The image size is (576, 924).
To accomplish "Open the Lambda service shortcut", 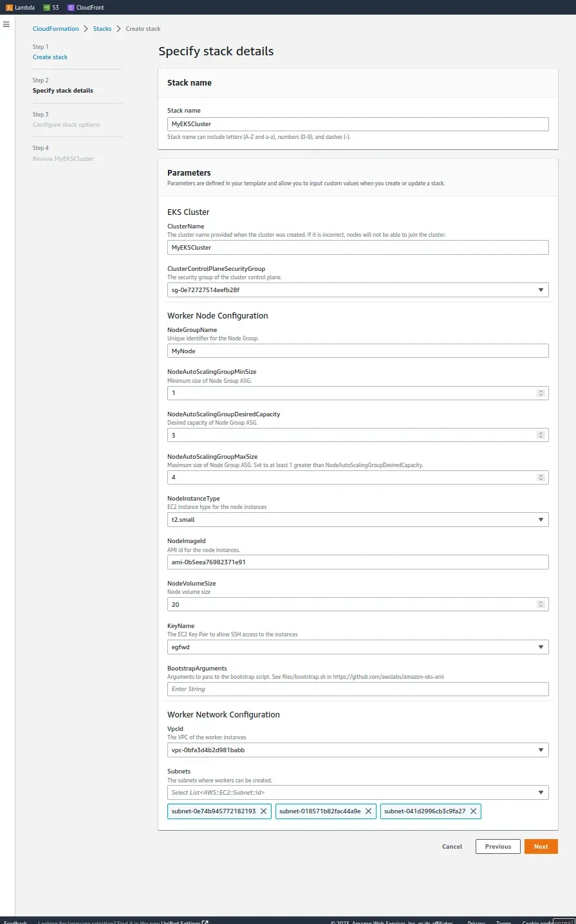I will [21, 8].
